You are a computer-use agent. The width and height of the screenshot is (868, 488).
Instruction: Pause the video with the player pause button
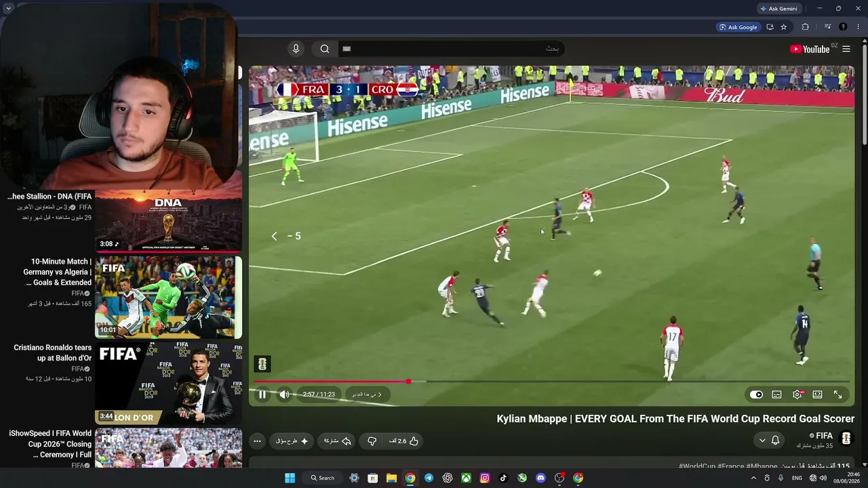coord(262,394)
